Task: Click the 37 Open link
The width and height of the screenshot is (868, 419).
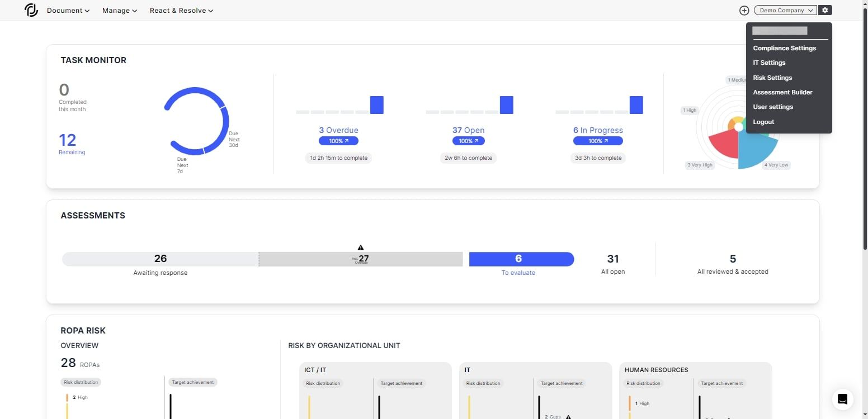Action: pyautogui.click(x=468, y=130)
